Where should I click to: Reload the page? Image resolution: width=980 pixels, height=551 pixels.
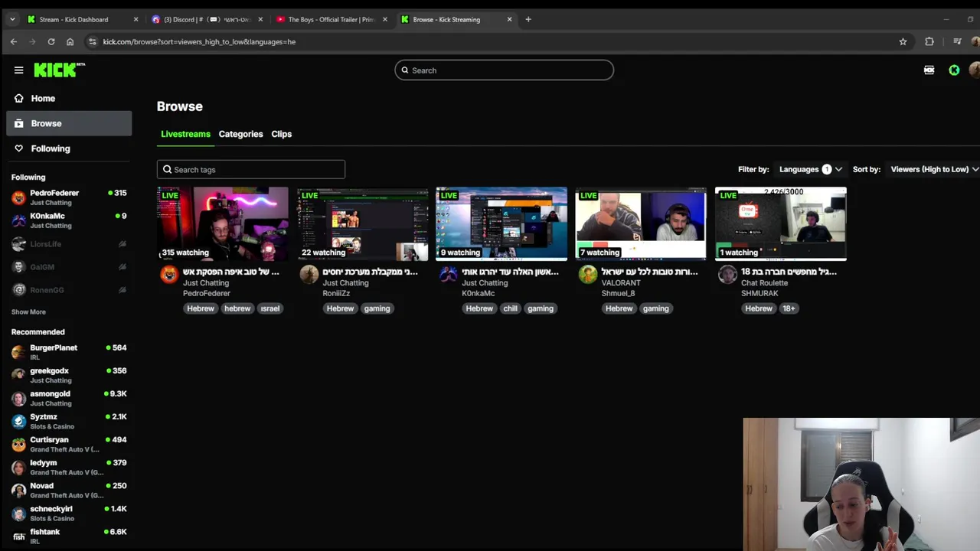pyautogui.click(x=51, y=41)
